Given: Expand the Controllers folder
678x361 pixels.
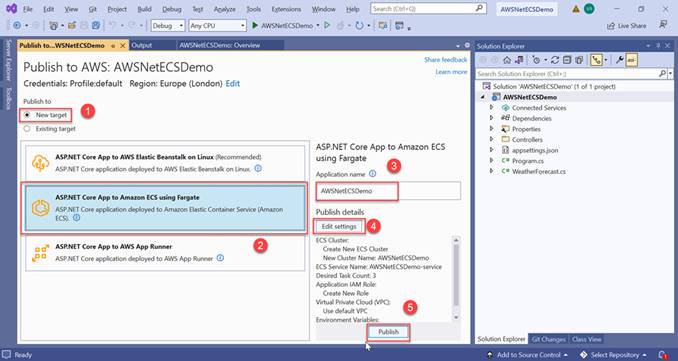Looking at the screenshot, I should (492, 139).
